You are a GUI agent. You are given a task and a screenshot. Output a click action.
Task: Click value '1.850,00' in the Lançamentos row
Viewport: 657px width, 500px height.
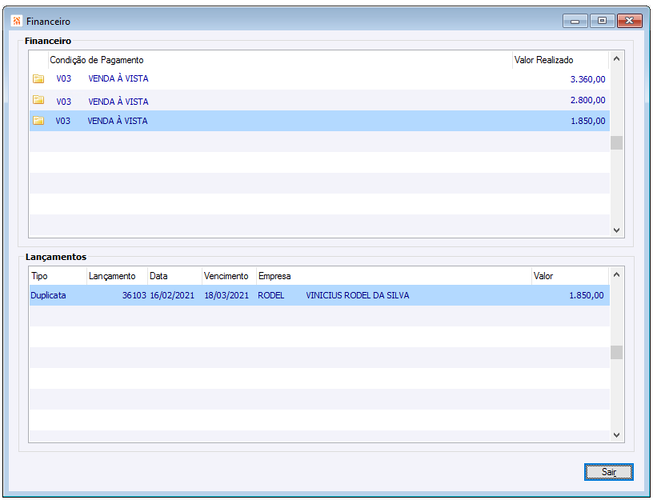pos(586,295)
